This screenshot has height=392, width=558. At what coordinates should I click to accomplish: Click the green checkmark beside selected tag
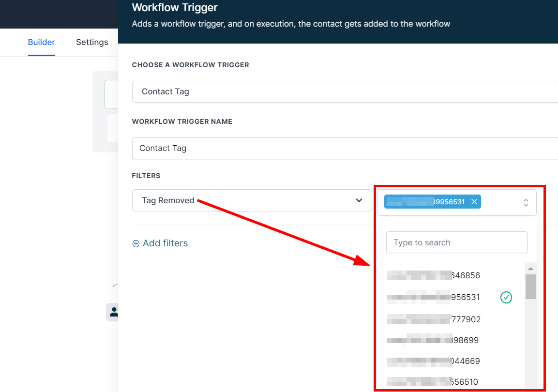506,297
